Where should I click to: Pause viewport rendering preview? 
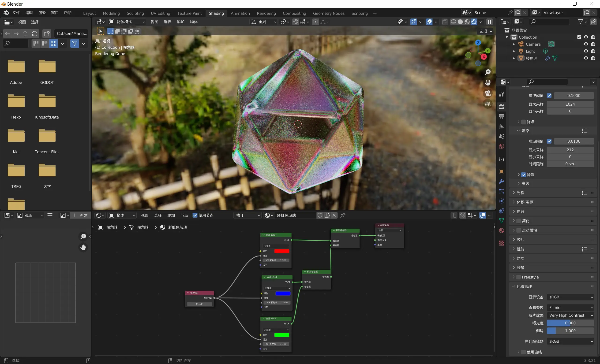pyautogui.click(x=489, y=22)
